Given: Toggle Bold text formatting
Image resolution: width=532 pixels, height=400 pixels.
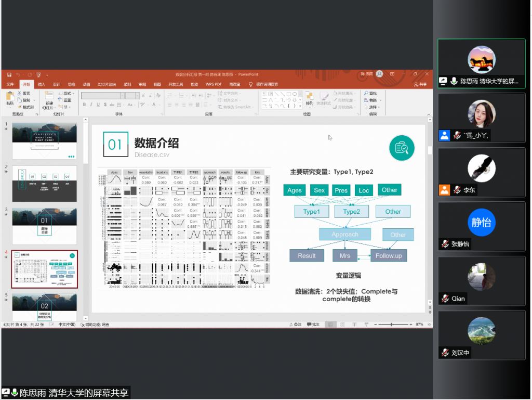Looking at the screenshot, I should pyautogui.click(x=84, y=105).
